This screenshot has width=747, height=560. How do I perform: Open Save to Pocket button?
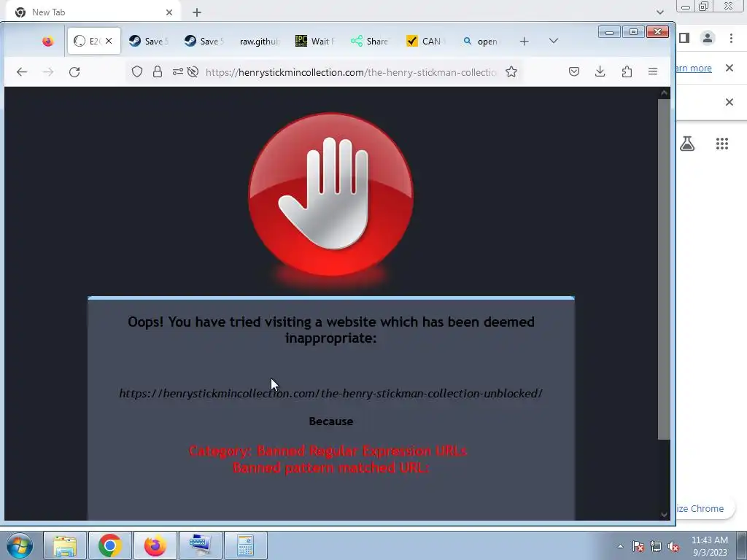click(x=574, y=72)
